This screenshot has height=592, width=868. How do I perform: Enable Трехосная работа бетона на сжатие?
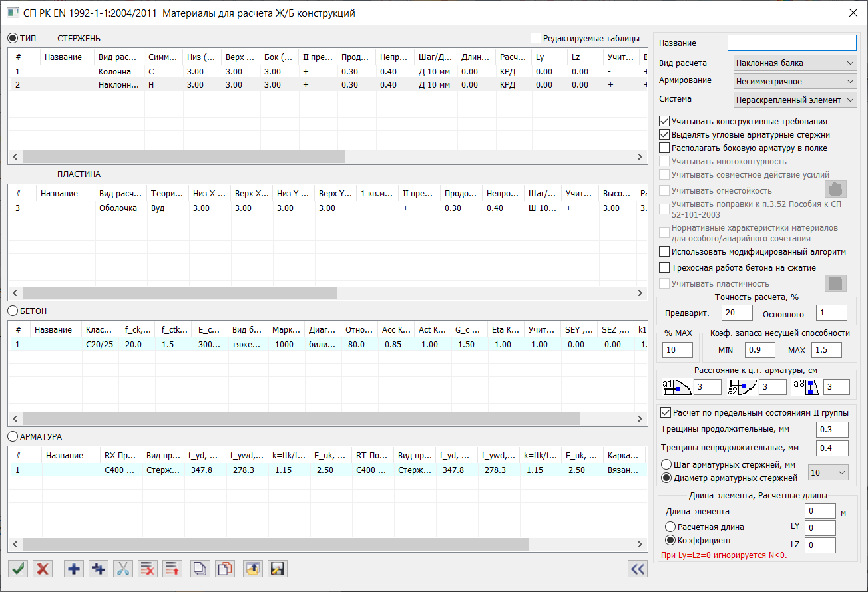click(664, 268)
